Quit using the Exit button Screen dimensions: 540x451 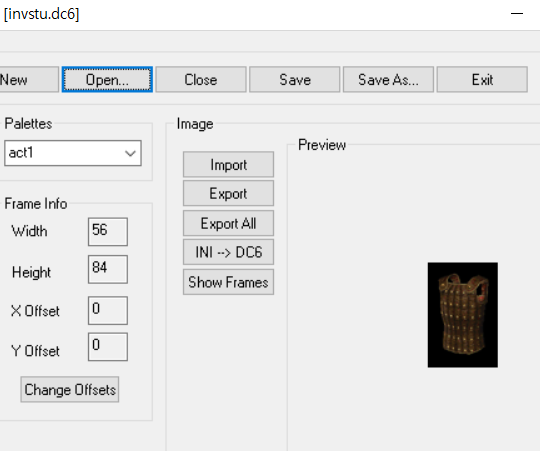point(482,80)
